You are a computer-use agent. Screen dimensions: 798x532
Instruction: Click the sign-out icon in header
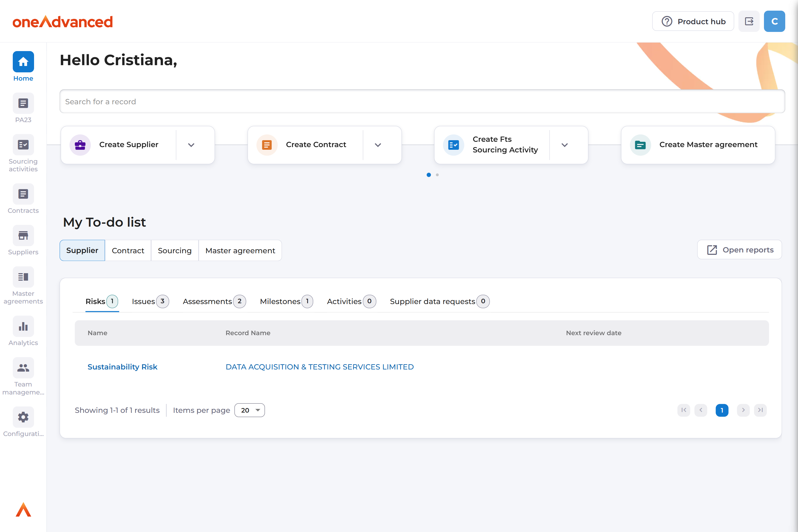tap(749, 21)
